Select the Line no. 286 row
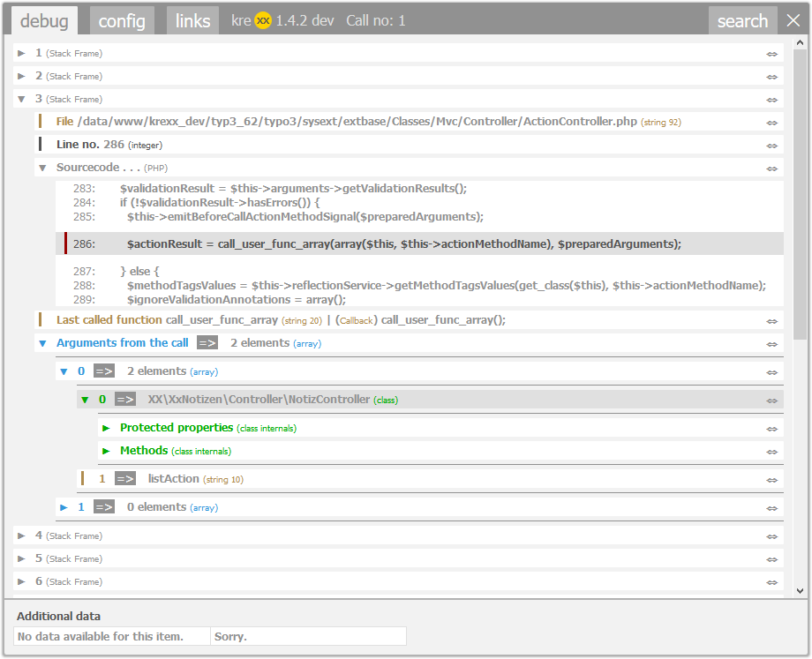The image size is (812, 659). 411,145
